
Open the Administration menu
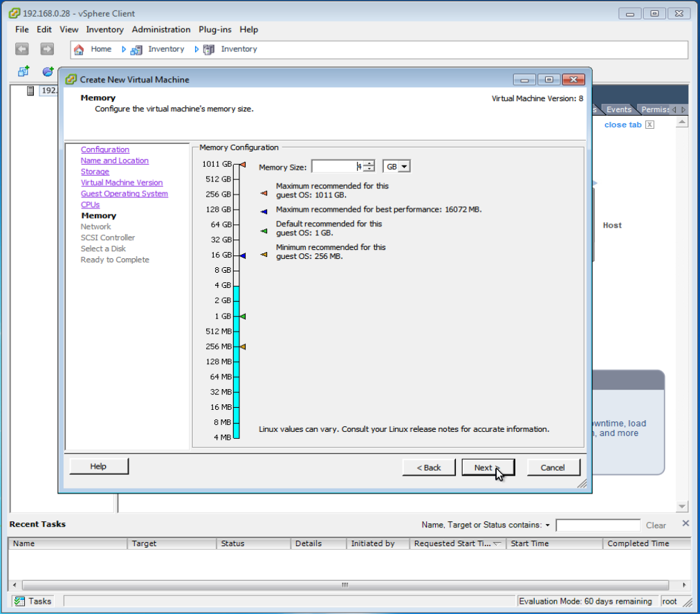click(161, 30)
